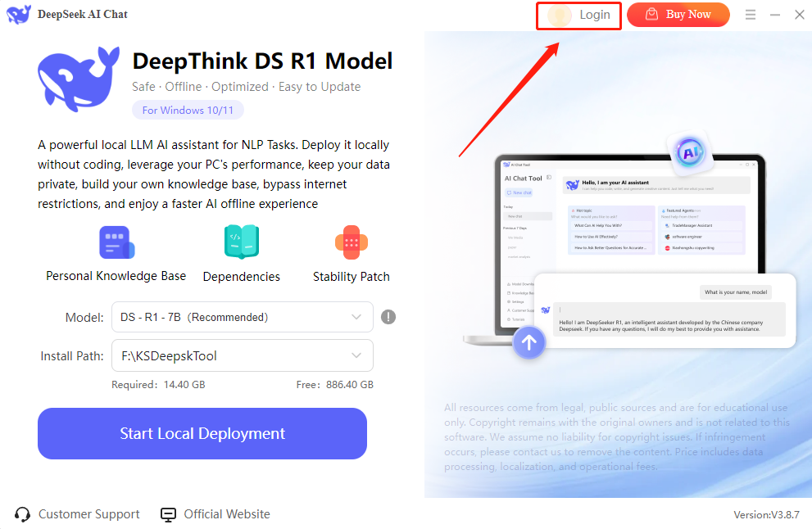Click the Personal Knowledge Base icon
Viewport: 812px width, 529px height.
117,242
